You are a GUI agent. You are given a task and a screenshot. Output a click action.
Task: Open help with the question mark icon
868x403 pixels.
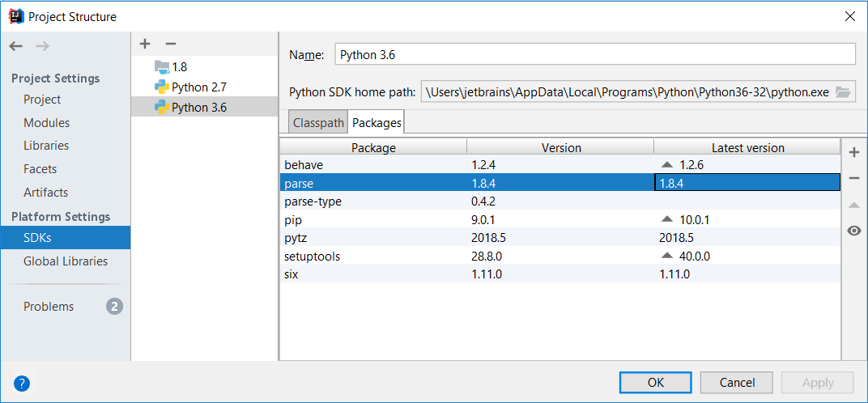pyautogui.click(x=22, y=383)
